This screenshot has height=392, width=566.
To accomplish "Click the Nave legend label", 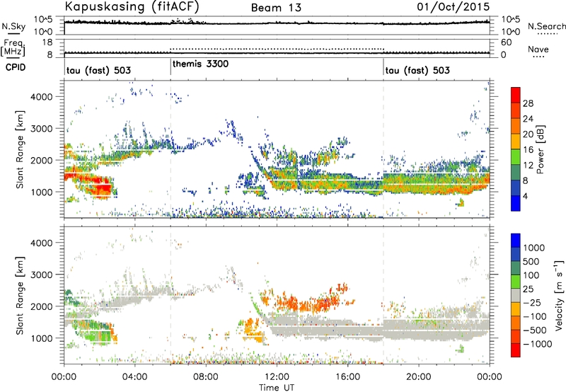I will tap(538, 50).
